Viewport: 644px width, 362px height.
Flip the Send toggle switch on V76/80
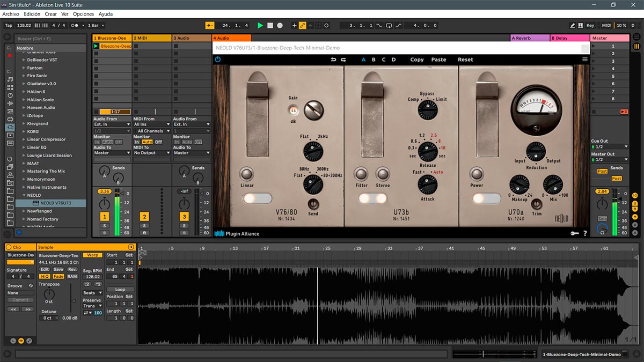[313, 204]
